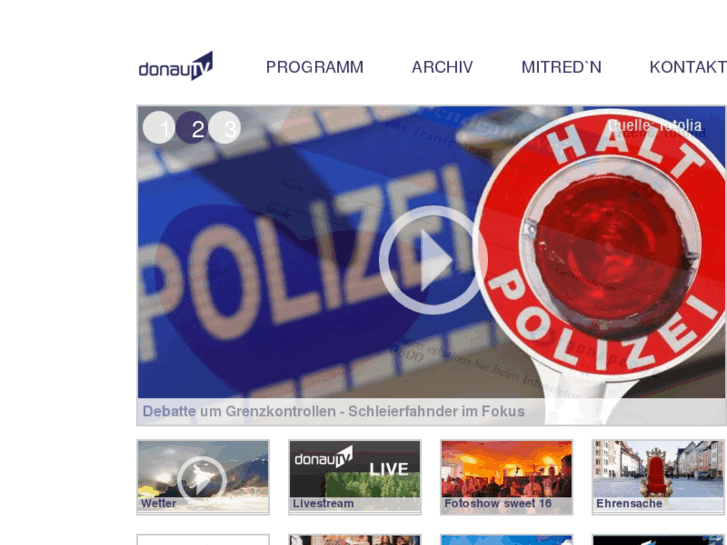Open the KONTAKT menu item
The width and height of the screenshot is (727, 545).
tap(688, 67)
